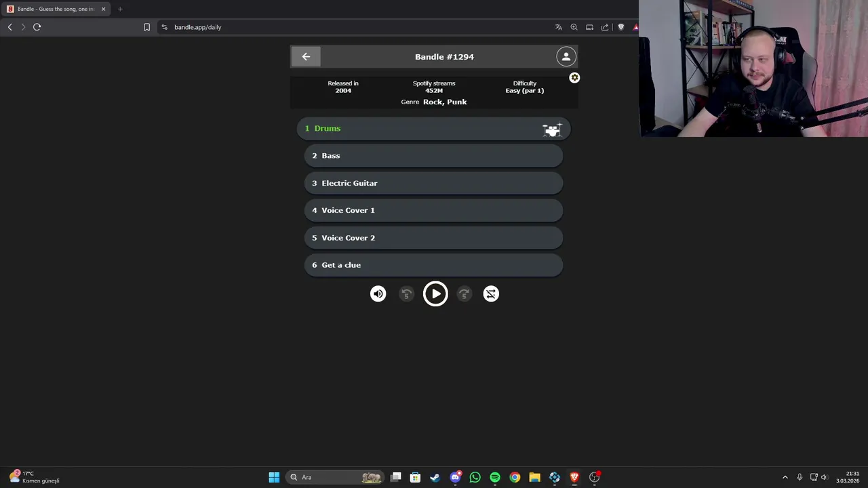
Task: Click the 6 Get a clue row
Action: 433,265
